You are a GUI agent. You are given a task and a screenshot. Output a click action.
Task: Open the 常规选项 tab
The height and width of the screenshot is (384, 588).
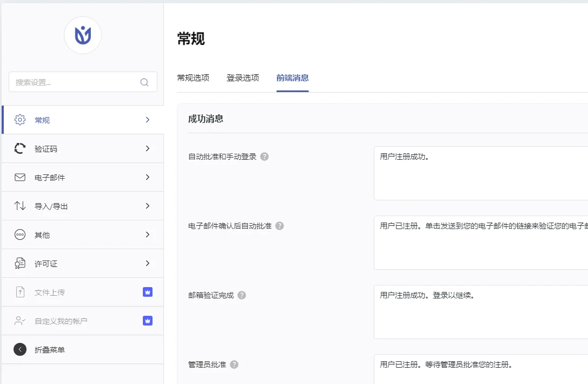tap(194, 77)
